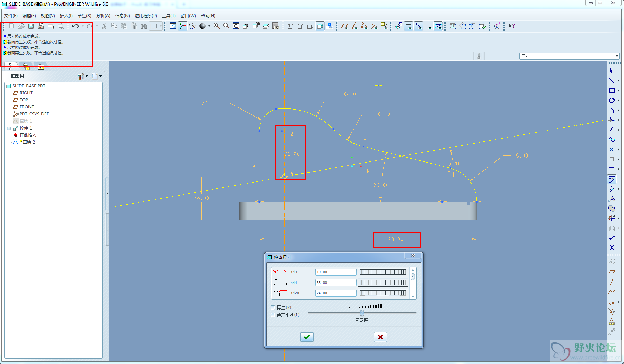The height and width of the screenshot is (364, 624).
Task: Select the Rectangle sketch tool
Action: click(611, 91)
